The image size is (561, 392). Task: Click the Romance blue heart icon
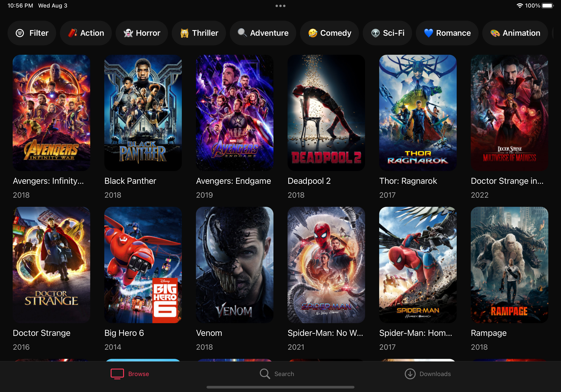tap(428, 33)
